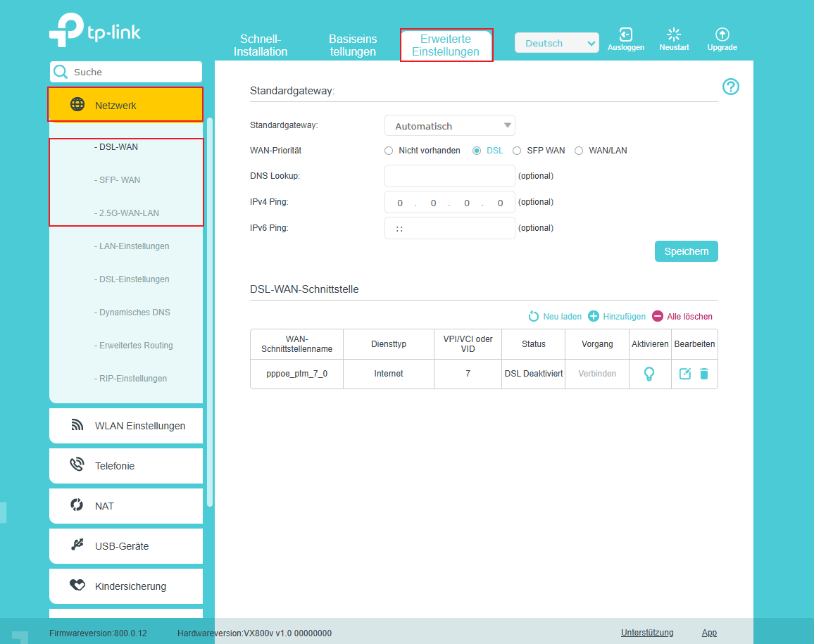Click the Upgrade arrow icon
Viewport: 814px width, 644px height.
point(722,34)
